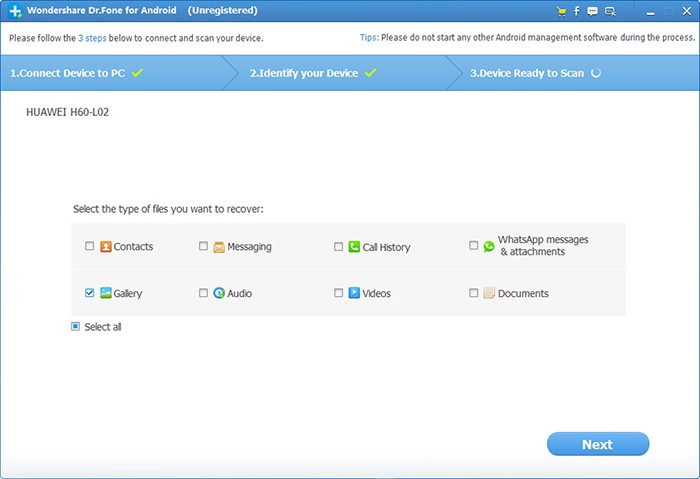
Task: Click the orange Contacts icon
Action: pyautogui.click(x=106, y=246)
